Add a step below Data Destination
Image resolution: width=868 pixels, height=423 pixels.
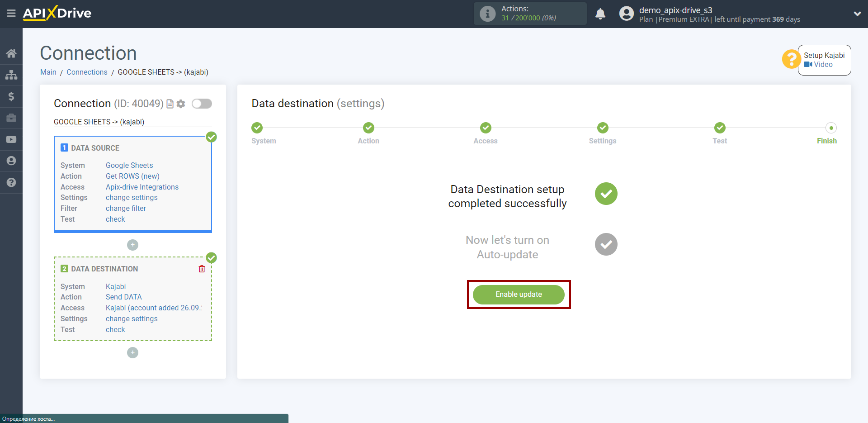tap(132, 352)
